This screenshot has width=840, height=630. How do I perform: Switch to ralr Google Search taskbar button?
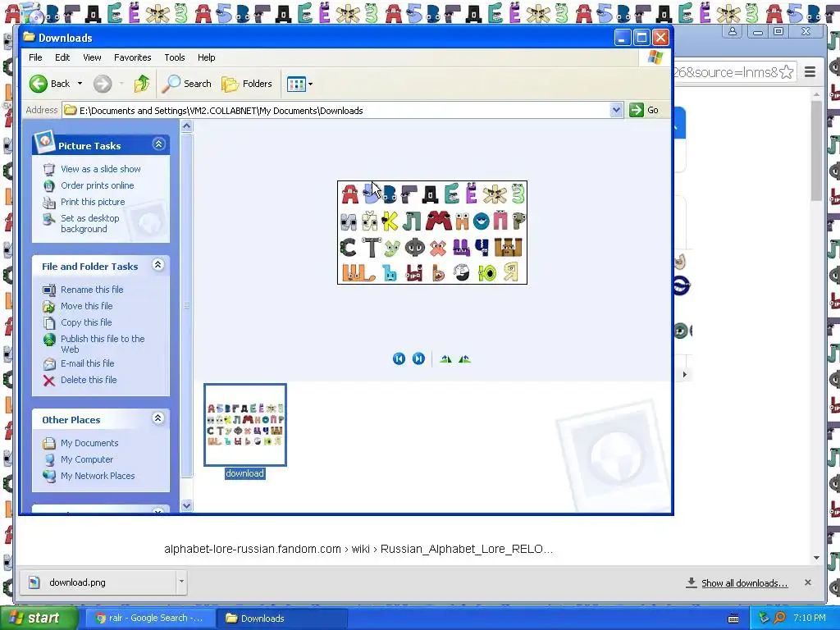coord(149,619)
